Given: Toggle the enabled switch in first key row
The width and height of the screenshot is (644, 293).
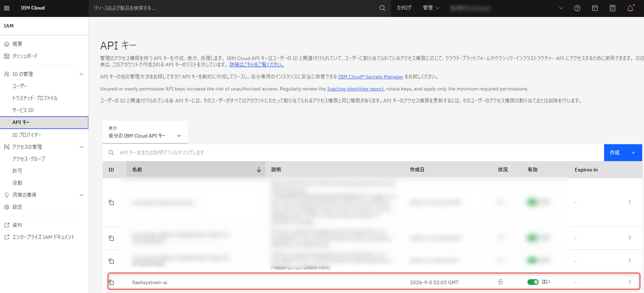Looking at the screenshot, I should point(532,202).
